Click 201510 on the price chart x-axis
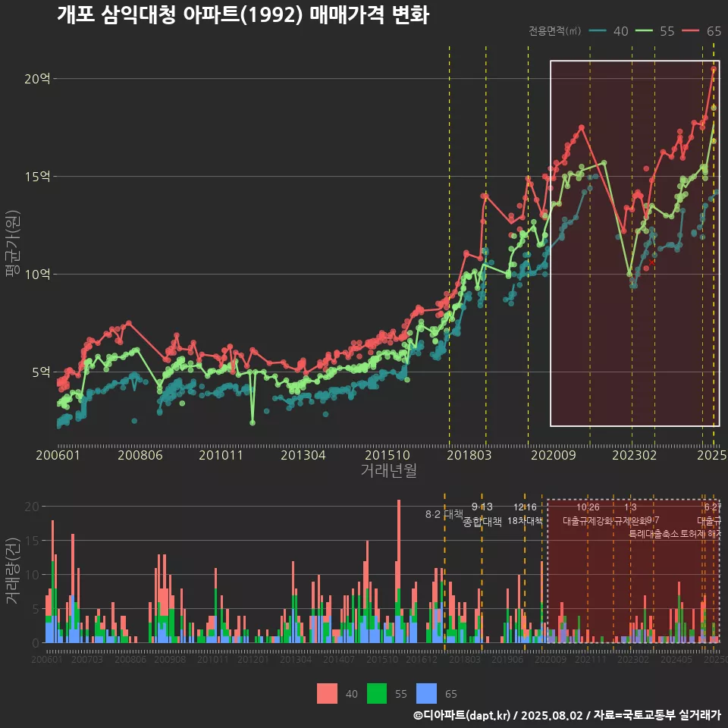 click(388, 455)
